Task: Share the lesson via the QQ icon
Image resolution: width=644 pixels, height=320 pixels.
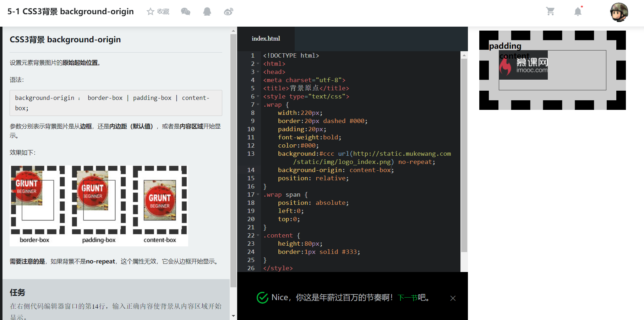Action: (207, 11)
